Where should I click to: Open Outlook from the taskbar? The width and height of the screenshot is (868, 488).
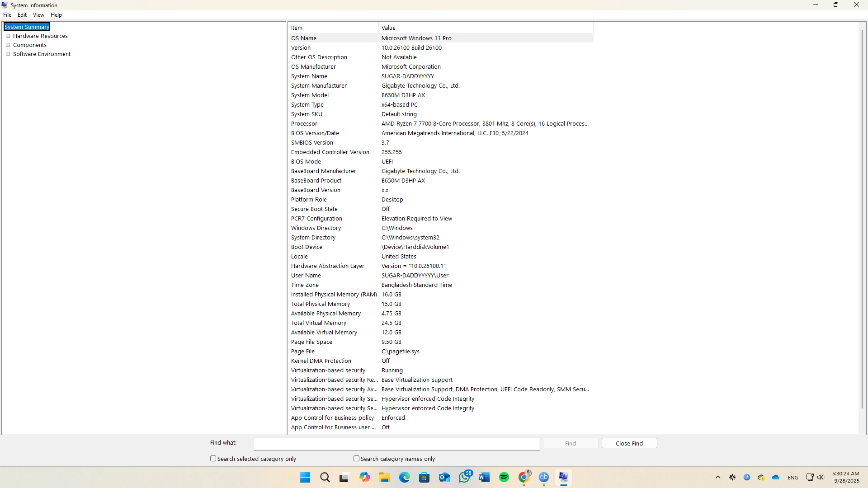coord(444,477)
